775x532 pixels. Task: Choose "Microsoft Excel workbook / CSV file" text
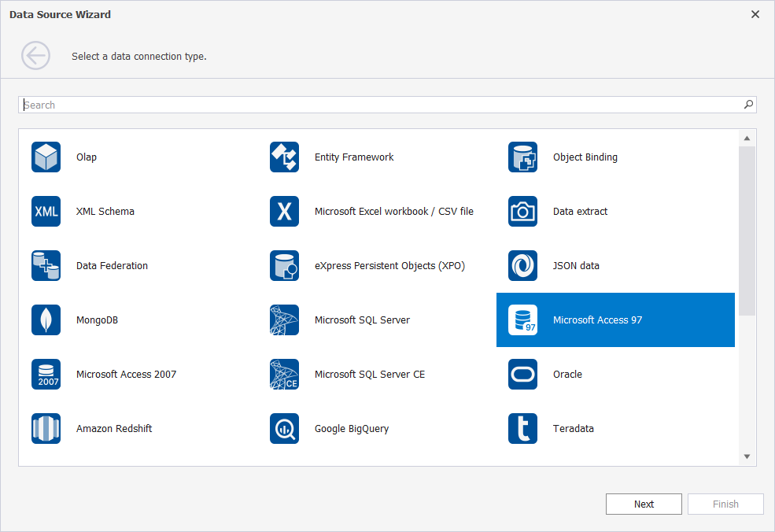click(394, 211)
